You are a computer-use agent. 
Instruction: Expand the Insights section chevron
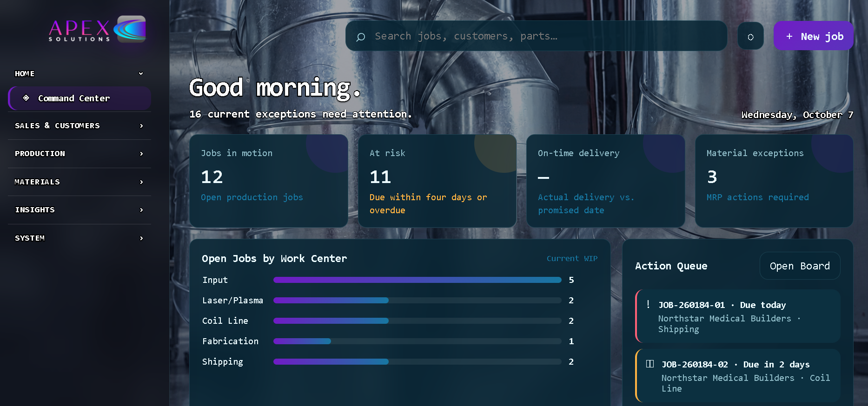(141, 210)
